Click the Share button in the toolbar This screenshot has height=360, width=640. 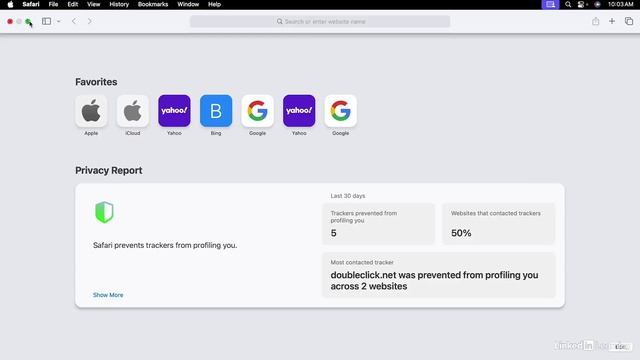click(596, 21)
